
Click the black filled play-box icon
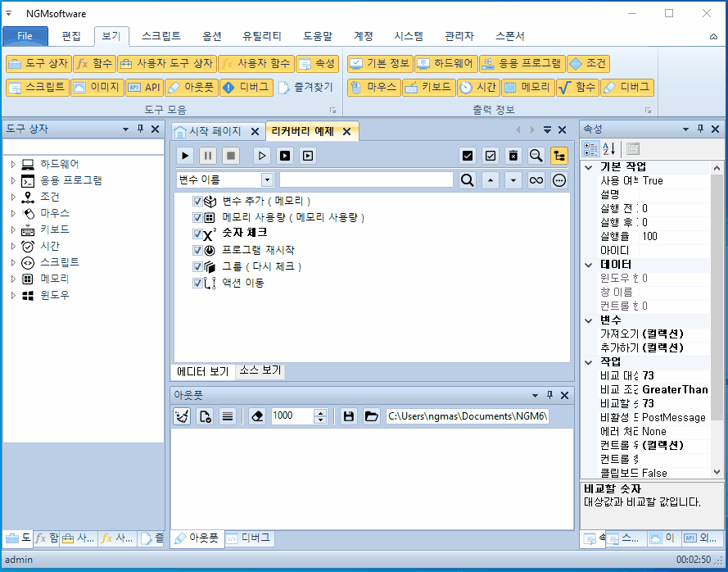(x=285, y=156)
